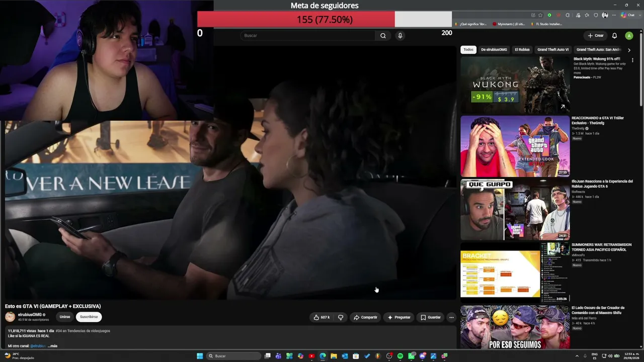The height and width of the screenshot is (362, 644).
Task: Open options for Black Myth Wukong ad
Action: tap(632, 60)
